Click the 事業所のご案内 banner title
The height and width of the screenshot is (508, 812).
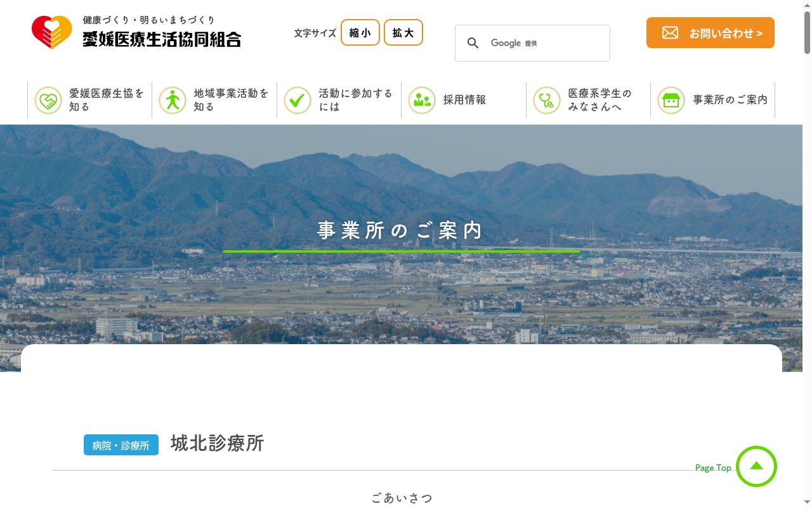point(401,231)
